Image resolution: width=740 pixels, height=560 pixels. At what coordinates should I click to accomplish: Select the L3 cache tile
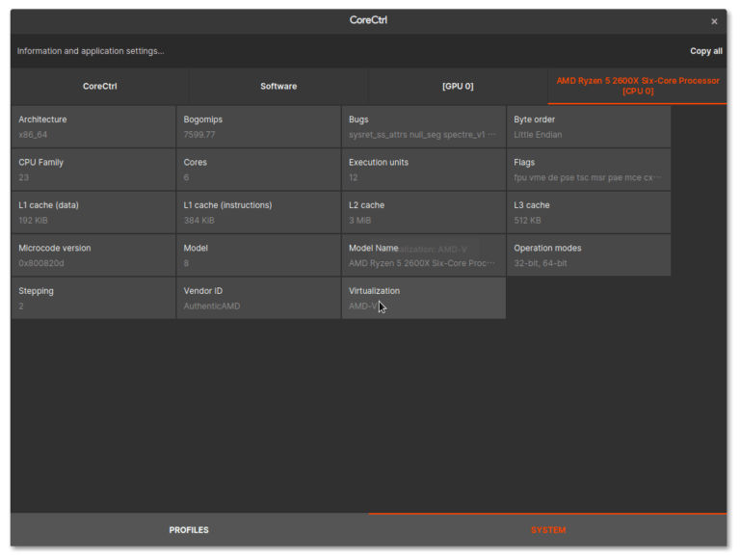pos(589,212)
